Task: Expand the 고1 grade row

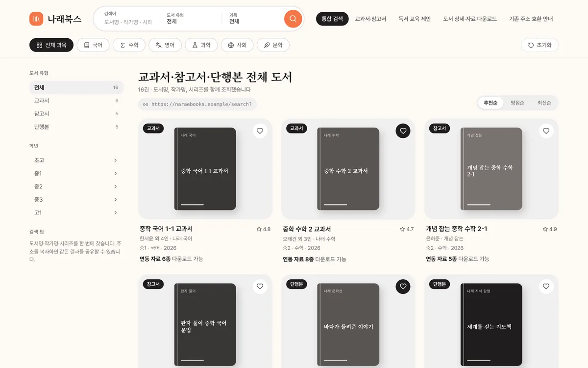Action: (76, 213)
